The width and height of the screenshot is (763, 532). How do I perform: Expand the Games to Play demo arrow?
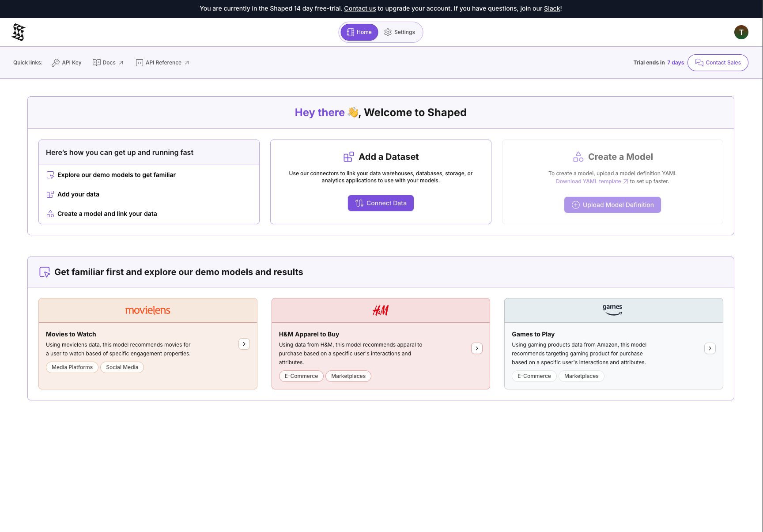coord(710,348)
